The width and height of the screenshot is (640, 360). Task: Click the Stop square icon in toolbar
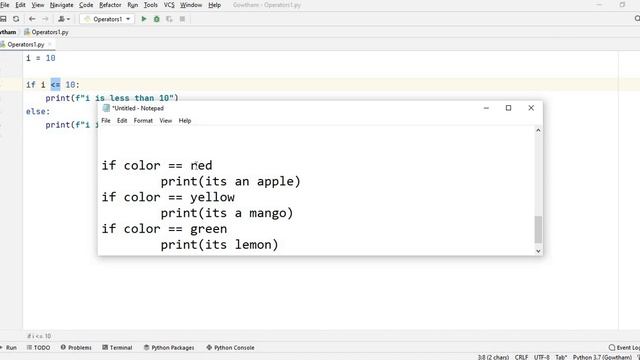[182, 19]
